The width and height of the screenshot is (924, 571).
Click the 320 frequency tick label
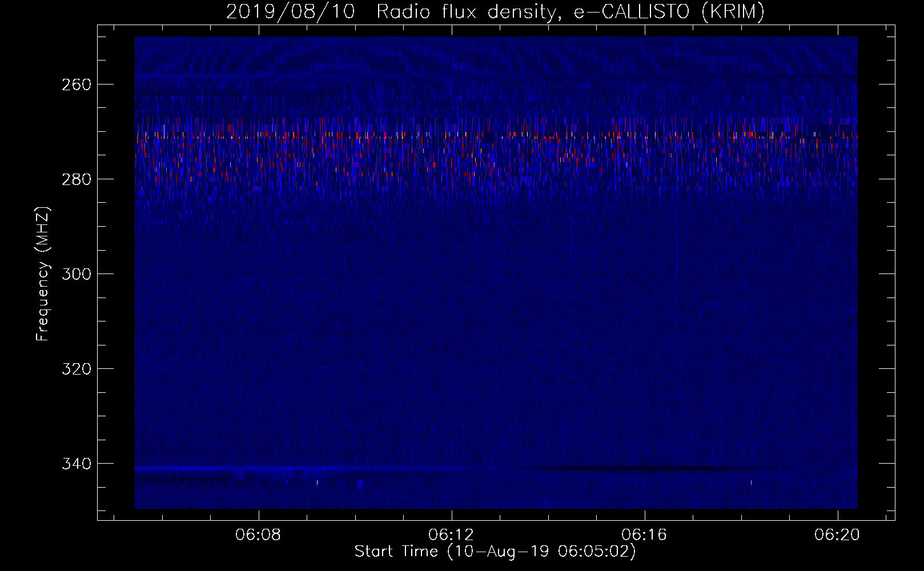tap(76, 369)
